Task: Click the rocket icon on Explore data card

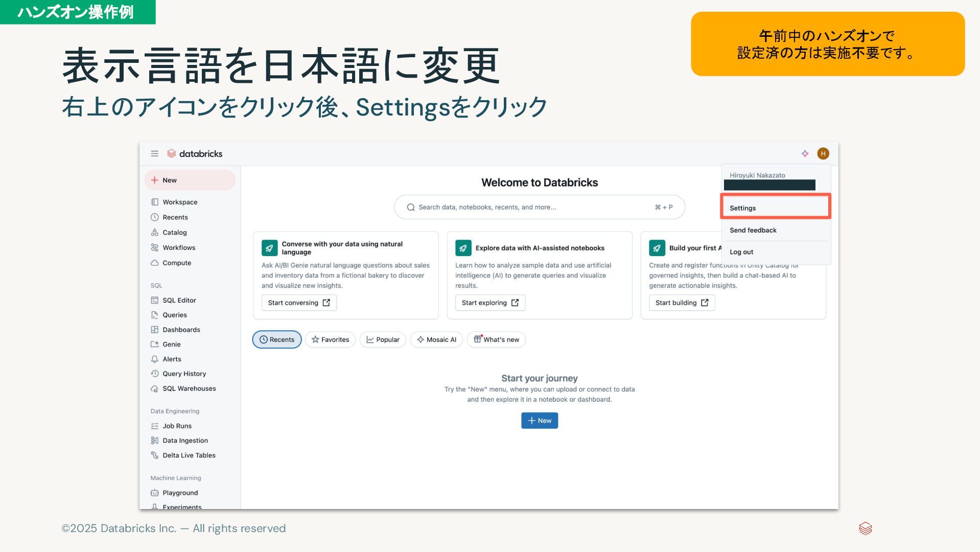Action: (463, 248)
